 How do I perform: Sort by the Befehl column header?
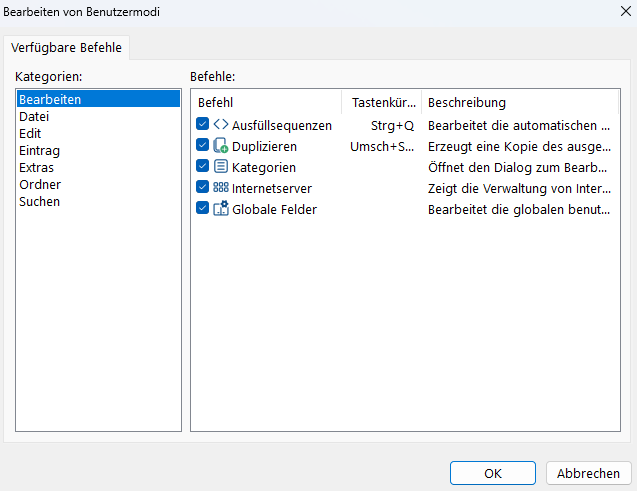[x=266, y=102]
